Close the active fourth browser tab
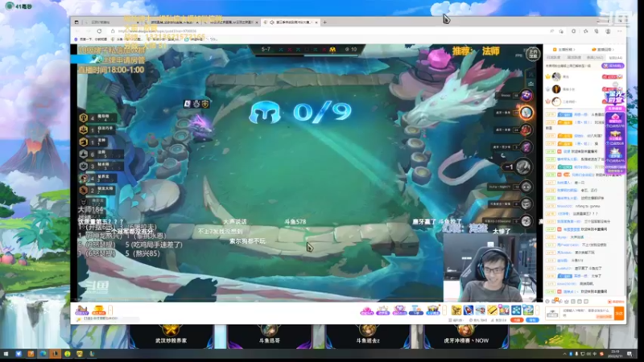 pyautogui.click(x=316, y=23)
